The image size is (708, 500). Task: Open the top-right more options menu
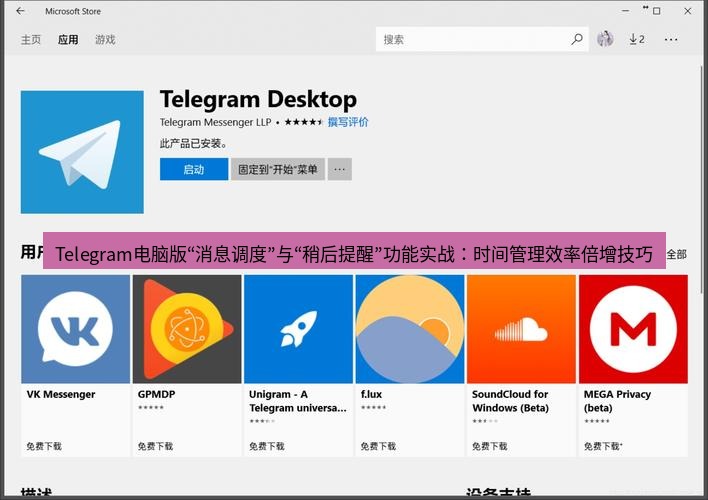coord(671,40)
